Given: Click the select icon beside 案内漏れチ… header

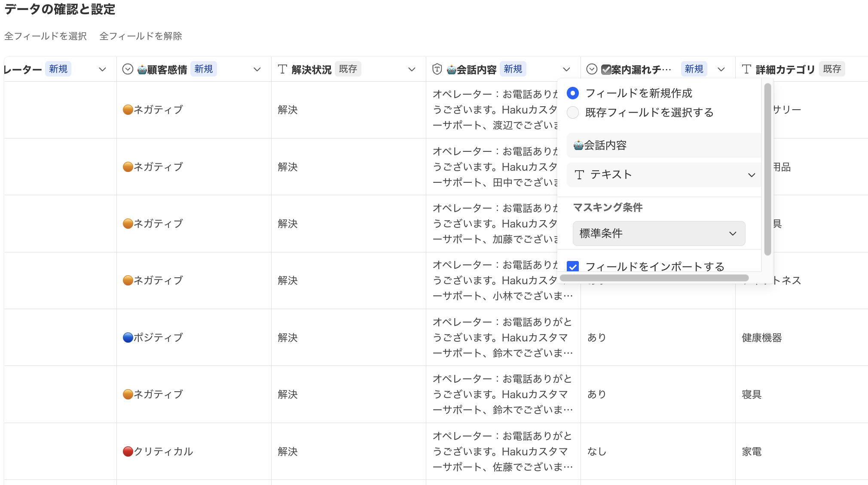Looking at the screenshot, I should tap(592, 69).
